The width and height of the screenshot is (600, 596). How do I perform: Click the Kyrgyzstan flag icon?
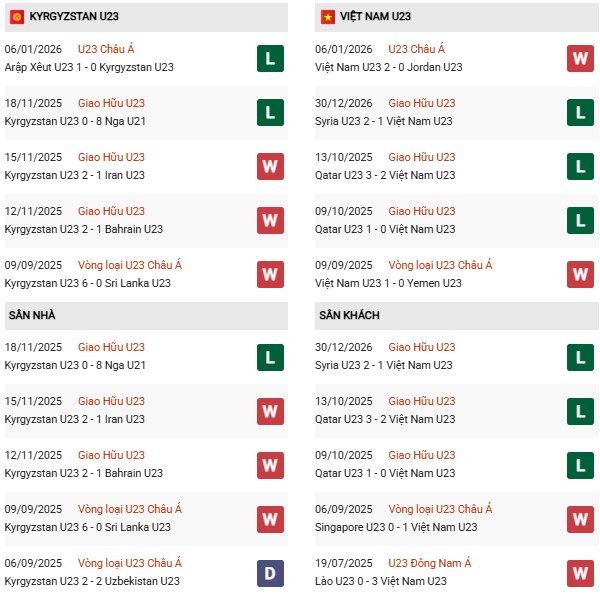[17, 16]
